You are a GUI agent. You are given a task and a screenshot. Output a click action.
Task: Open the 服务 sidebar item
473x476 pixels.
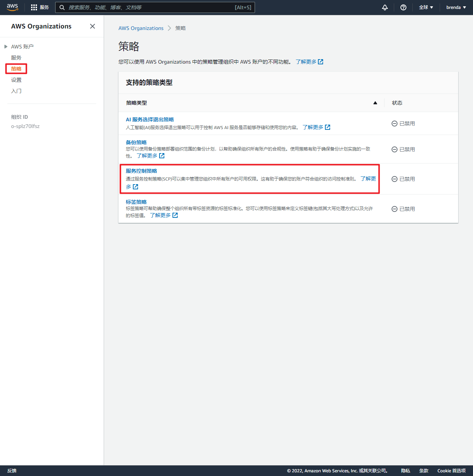[16, 58]
